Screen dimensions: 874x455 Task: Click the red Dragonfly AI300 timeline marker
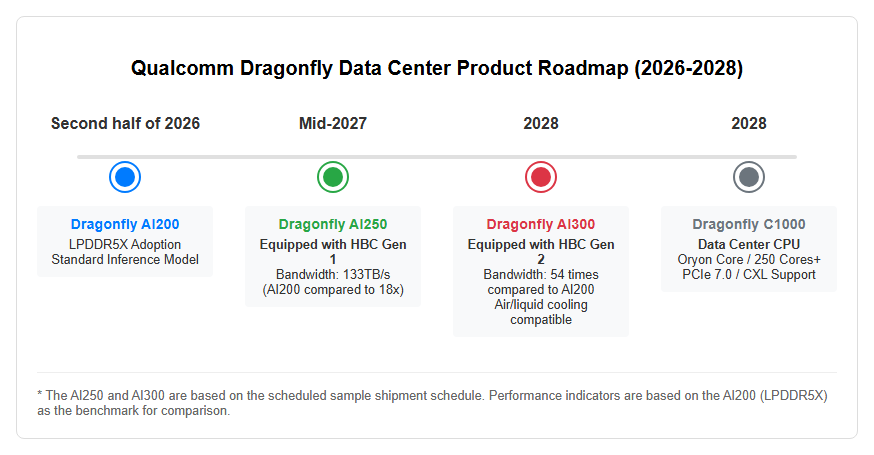pos(541,177)
